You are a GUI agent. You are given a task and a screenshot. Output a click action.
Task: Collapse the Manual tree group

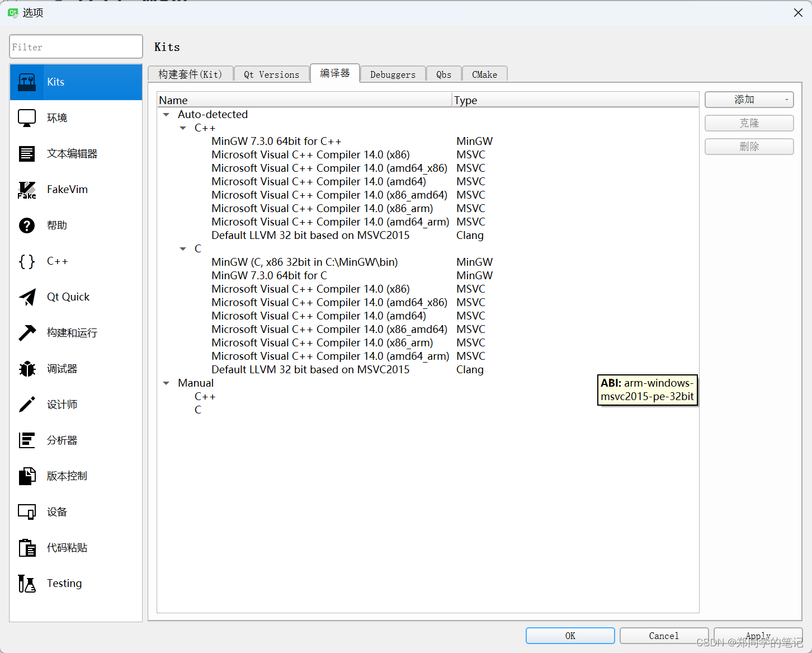pyautogui.click(x=166, y=383)
